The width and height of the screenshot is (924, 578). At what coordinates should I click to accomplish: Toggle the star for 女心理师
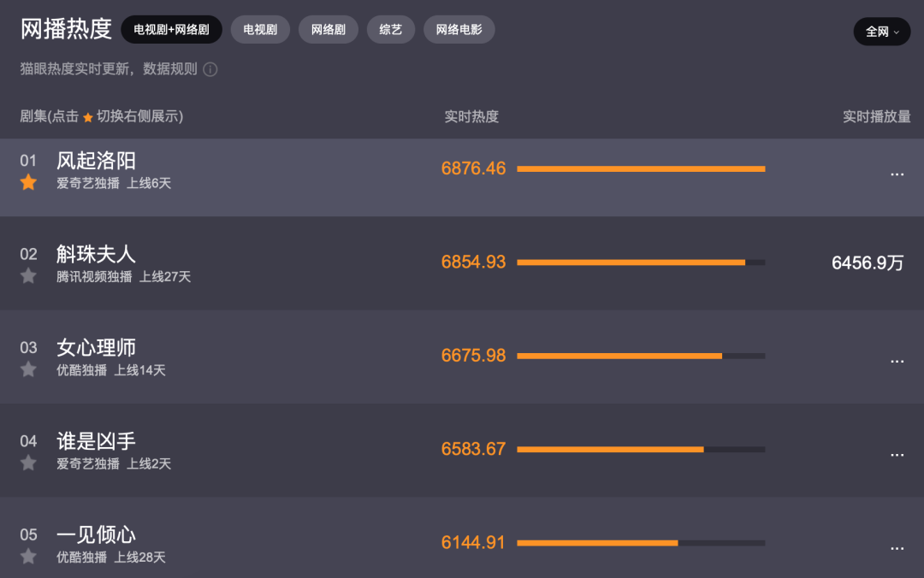pos(28,369)
